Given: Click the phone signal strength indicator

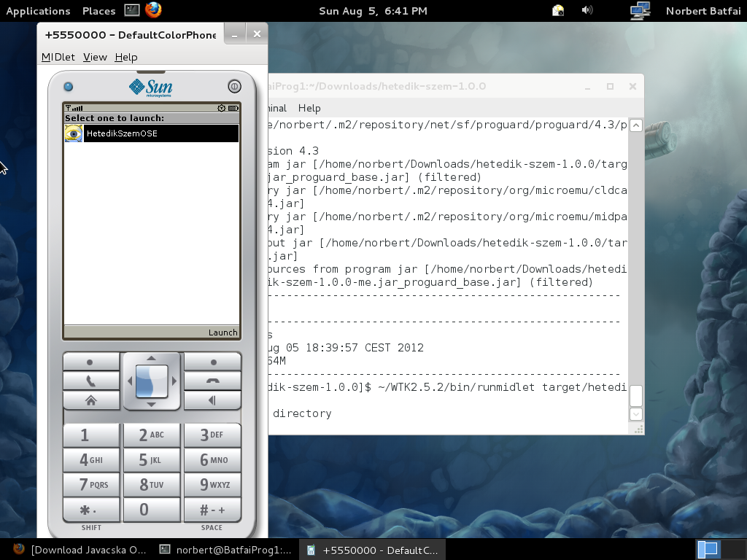Looking at the screenshot, I should click(74, 108).
